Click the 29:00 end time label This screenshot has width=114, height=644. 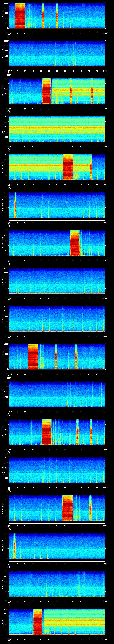pos(105,260)
